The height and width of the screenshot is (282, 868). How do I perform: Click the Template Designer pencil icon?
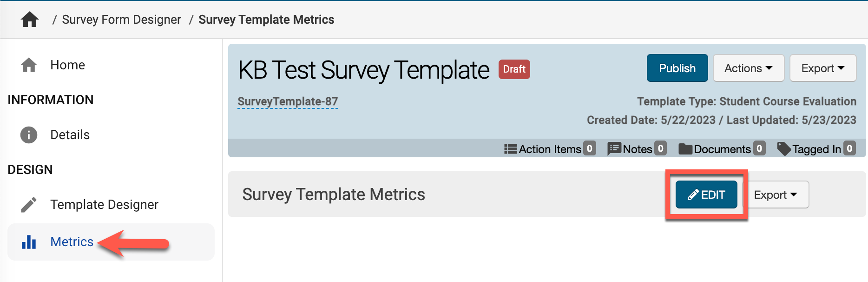[29, 205]
